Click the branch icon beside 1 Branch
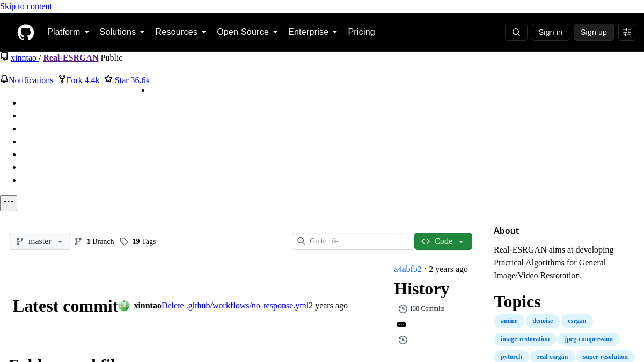The image size is (644, 362). tap(78, 241)
